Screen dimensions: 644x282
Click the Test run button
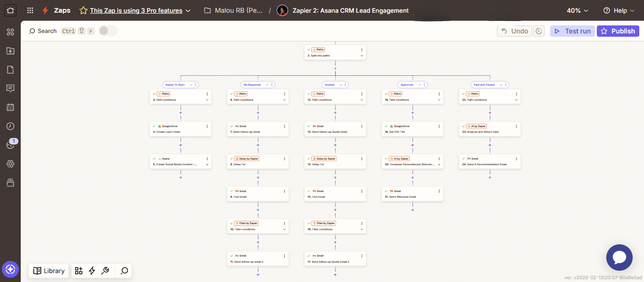tap(572, 31)
